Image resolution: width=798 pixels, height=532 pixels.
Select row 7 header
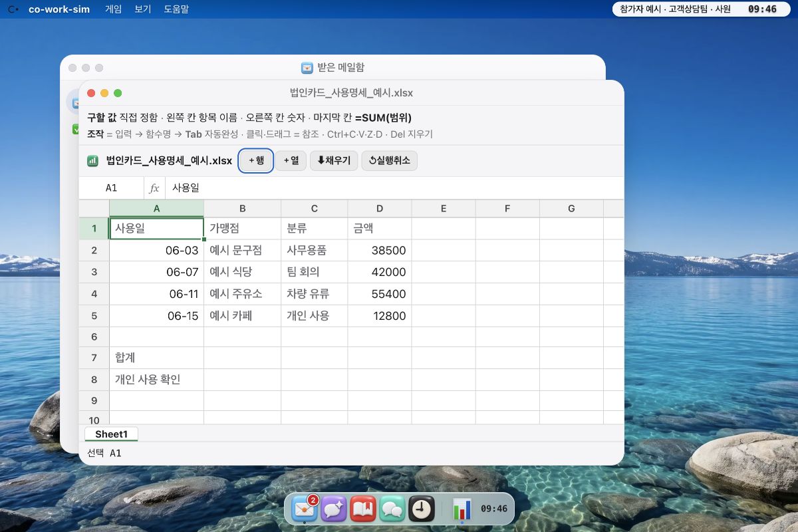[x=94, y=358]
